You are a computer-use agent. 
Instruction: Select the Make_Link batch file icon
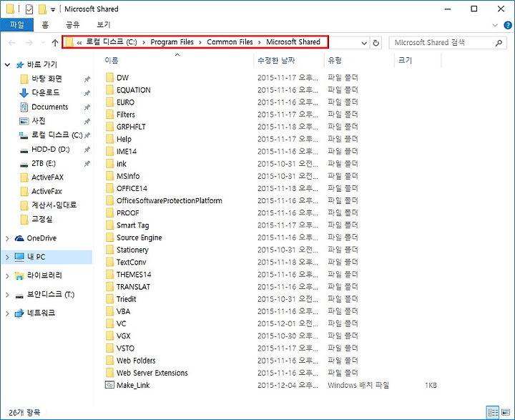pyautogui.click(x=109, y=385)
